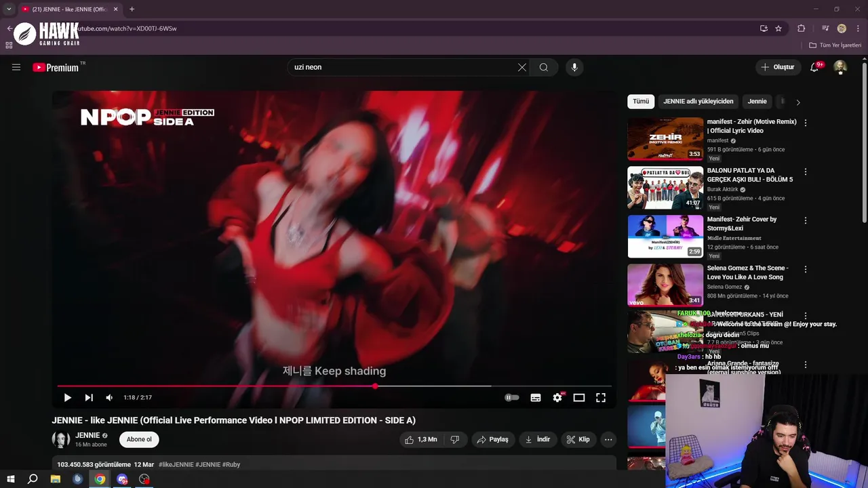Open the YouTube hamburger guide menu
This screenshot has height=488, width=868.
coord(16,67)
